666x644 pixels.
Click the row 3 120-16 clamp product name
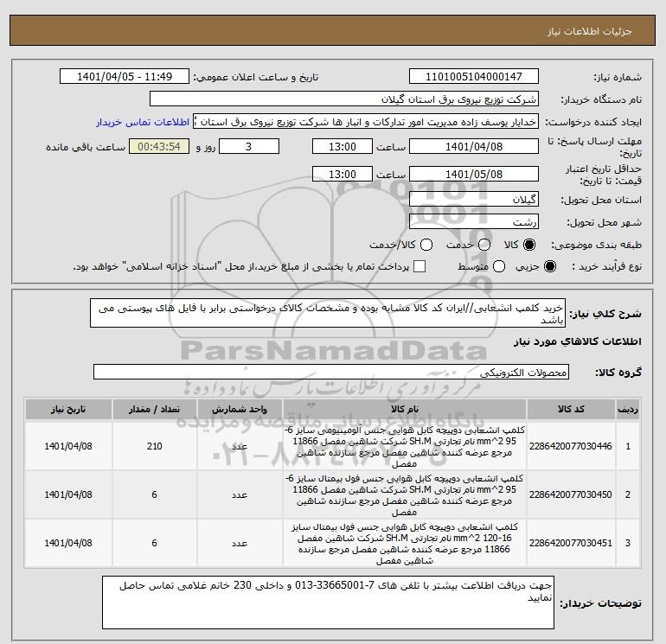click(405, 544)
